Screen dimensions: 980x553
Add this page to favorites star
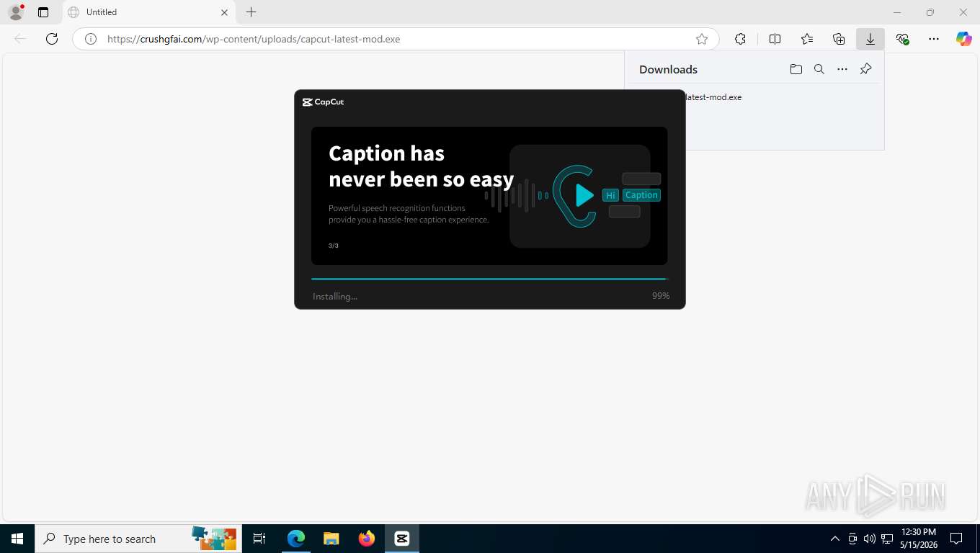click(702, 39)
